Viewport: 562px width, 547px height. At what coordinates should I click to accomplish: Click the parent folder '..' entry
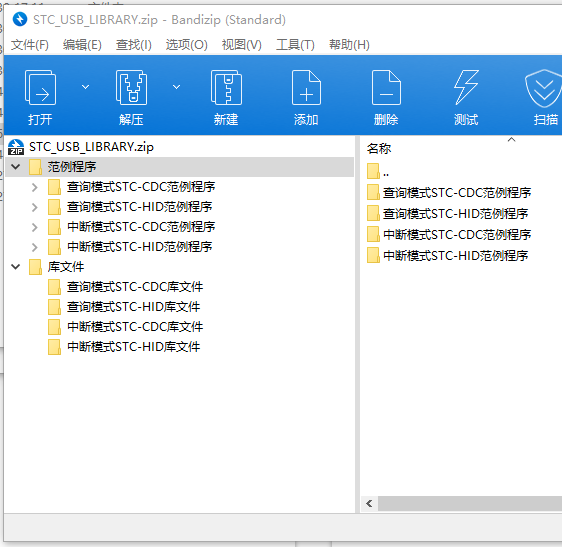tap(378, 172)
